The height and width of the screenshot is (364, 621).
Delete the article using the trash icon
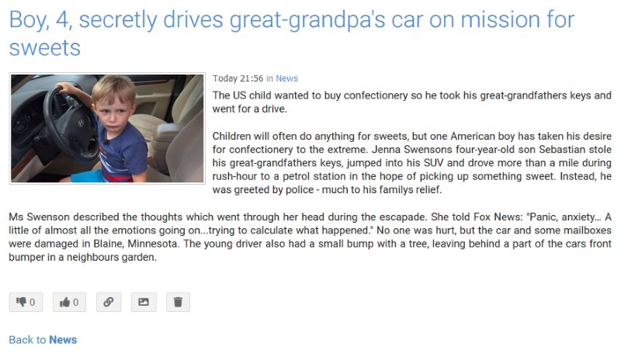[178, 302]
